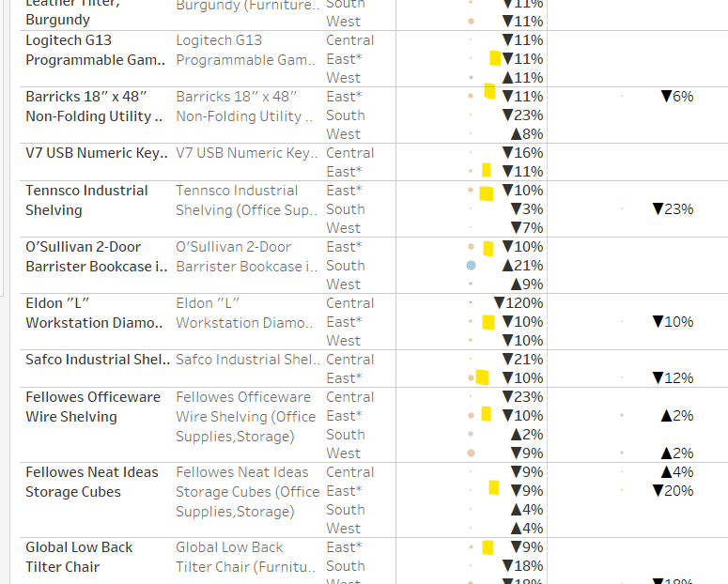
Task: Click the ▼6% value in Barricks East* row
Action: tap(677, 97)
